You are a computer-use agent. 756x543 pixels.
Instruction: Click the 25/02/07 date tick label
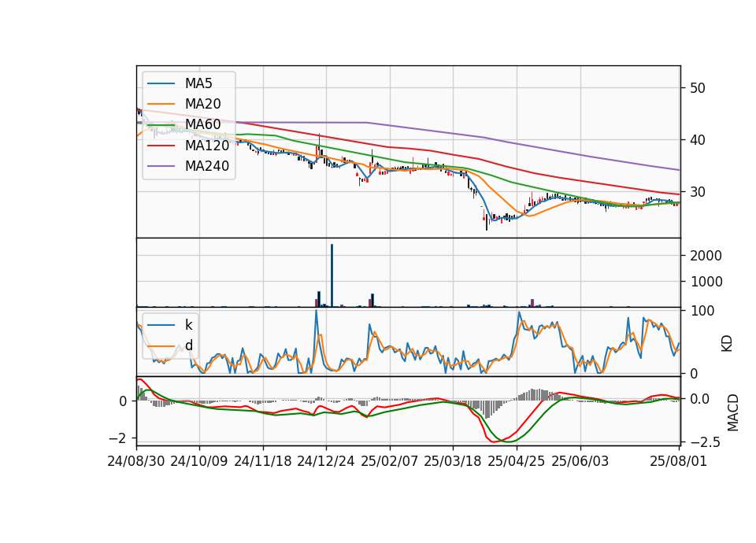point(390,461)
